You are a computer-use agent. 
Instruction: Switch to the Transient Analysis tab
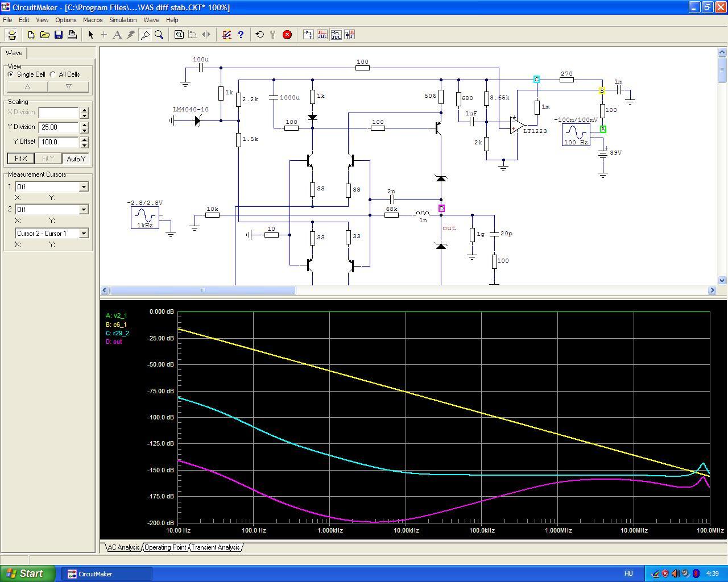pos(215,547)
